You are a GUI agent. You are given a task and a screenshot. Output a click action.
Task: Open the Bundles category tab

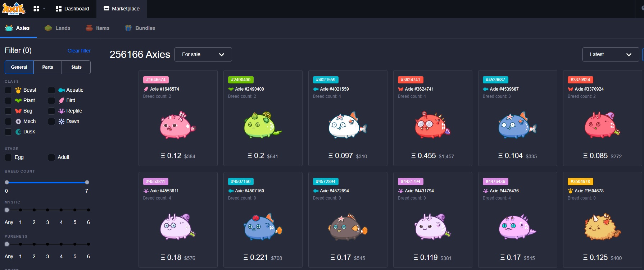click(140, 28)
